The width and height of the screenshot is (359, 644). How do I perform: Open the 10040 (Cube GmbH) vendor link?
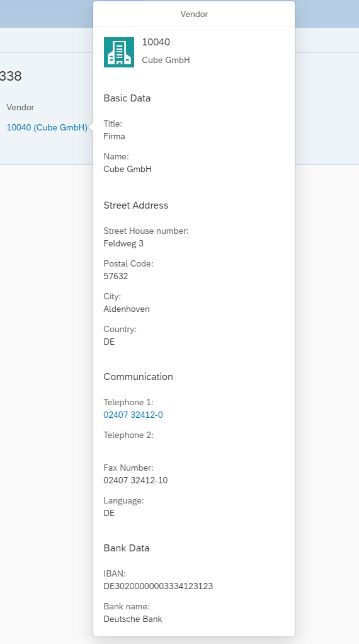[47, 128]
